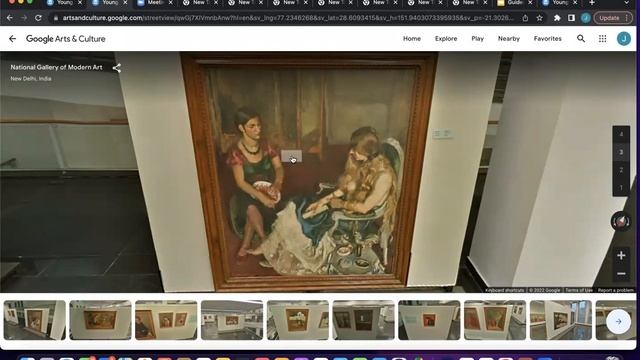Open thumbnail with a single small red painting
This screenshot has width=640, height=360.
(x=429, y=320)
